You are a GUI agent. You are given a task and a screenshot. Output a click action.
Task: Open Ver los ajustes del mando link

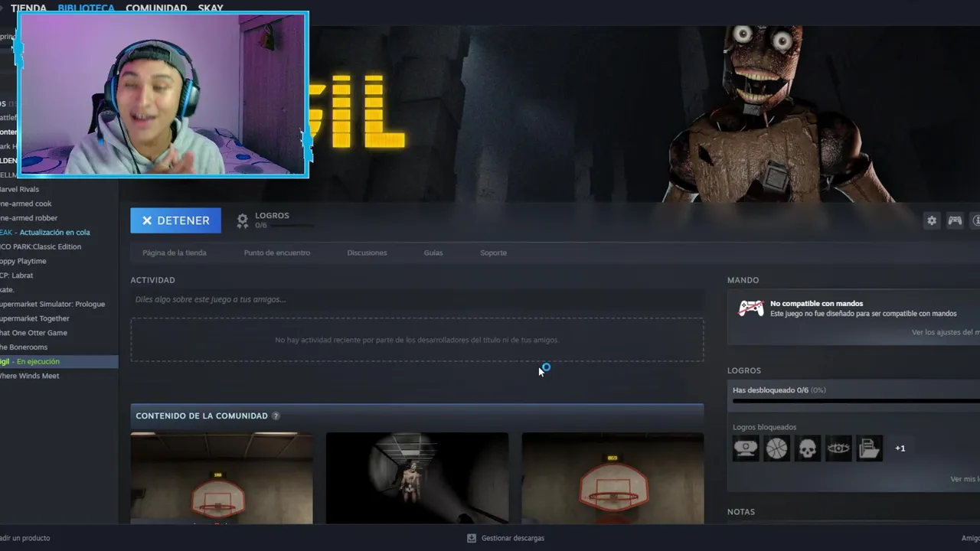[946, 332]
